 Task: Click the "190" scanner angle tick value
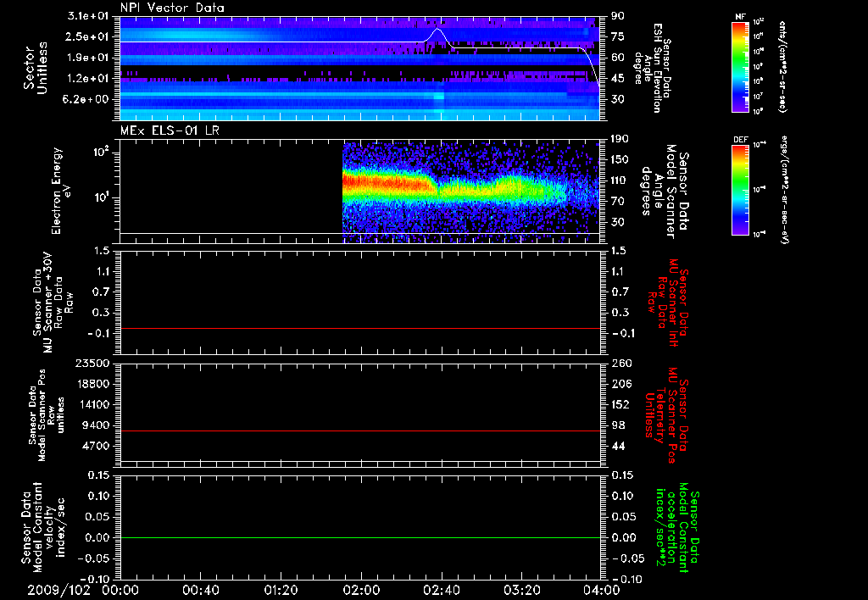[620, 139]
